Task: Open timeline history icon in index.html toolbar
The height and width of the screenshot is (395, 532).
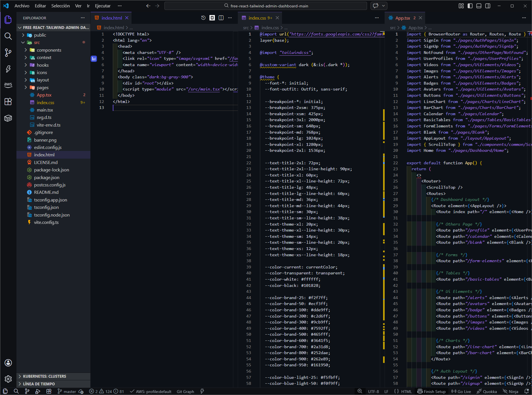Action: point(203,18)
